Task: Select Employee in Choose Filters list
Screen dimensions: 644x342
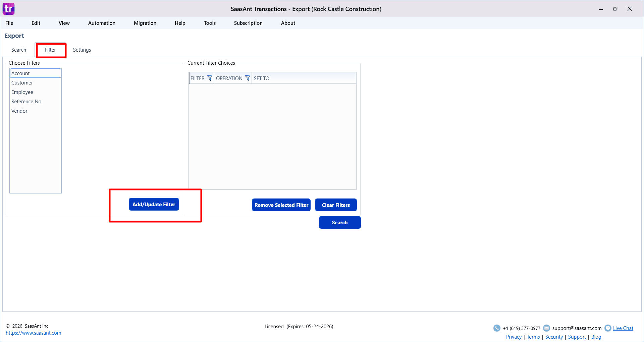Action: (x=36, y=92)
